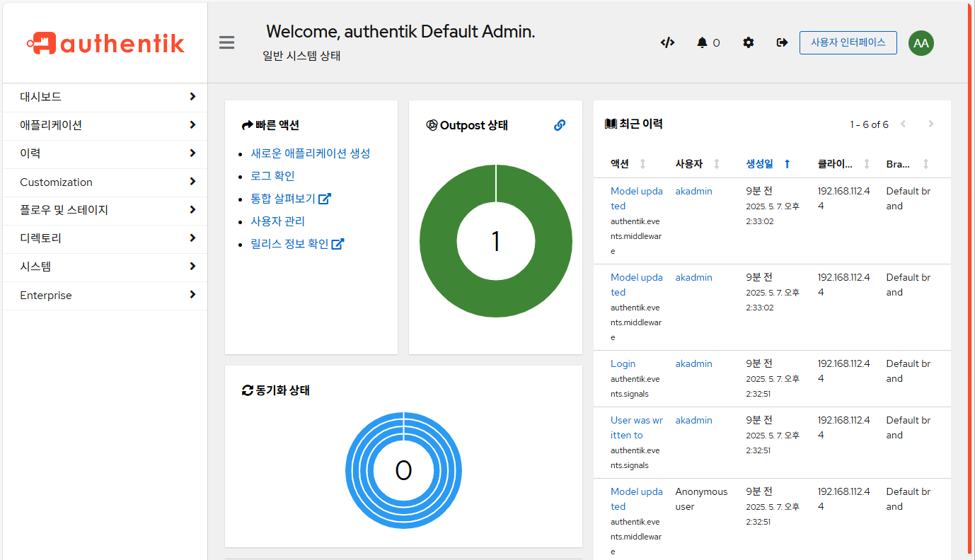Click external-link icon beside 릴리스 정보 확인
The width and height of the screenshot is (975, 560).
click(338, 244)
